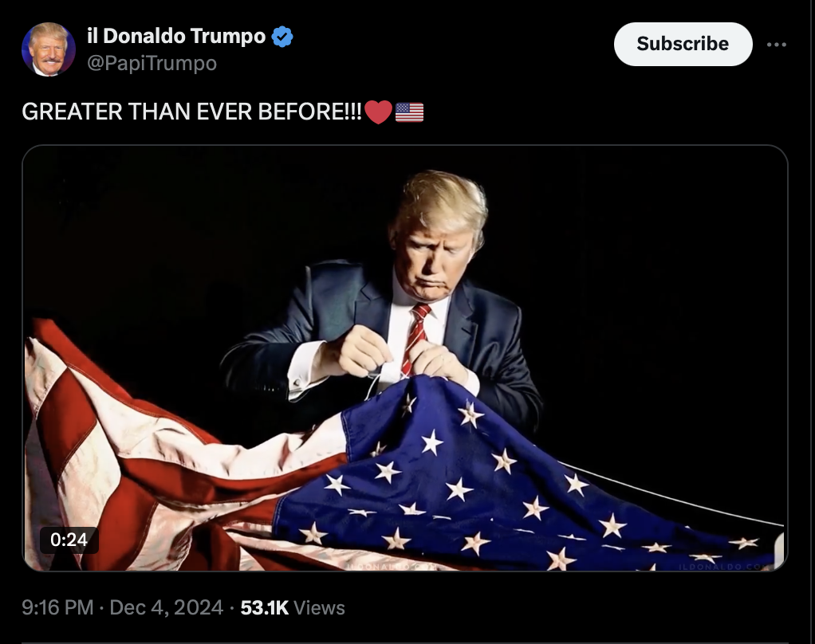Click the ILDONALDO.COM watermark at bottom right

pos(725,567)
